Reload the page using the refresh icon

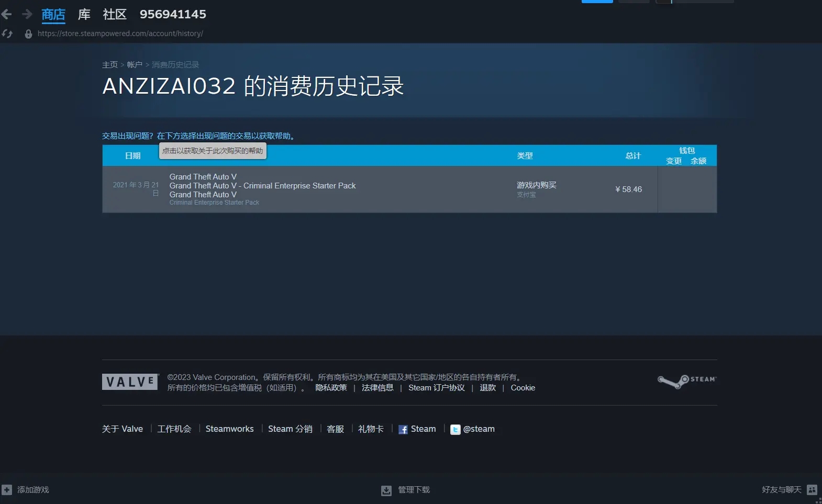7,33
